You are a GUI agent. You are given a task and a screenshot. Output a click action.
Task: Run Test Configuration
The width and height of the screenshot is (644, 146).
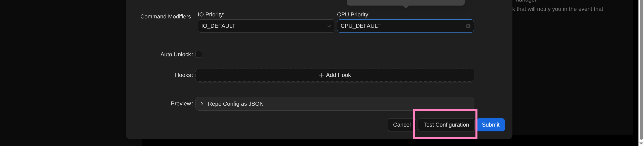pos(446,125)
